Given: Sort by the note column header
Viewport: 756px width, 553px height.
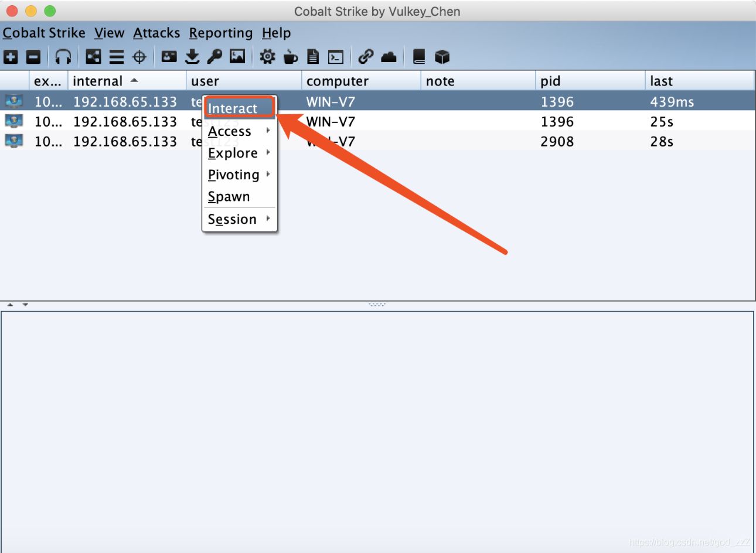Looking at the screenshot, I should [478, 81].
